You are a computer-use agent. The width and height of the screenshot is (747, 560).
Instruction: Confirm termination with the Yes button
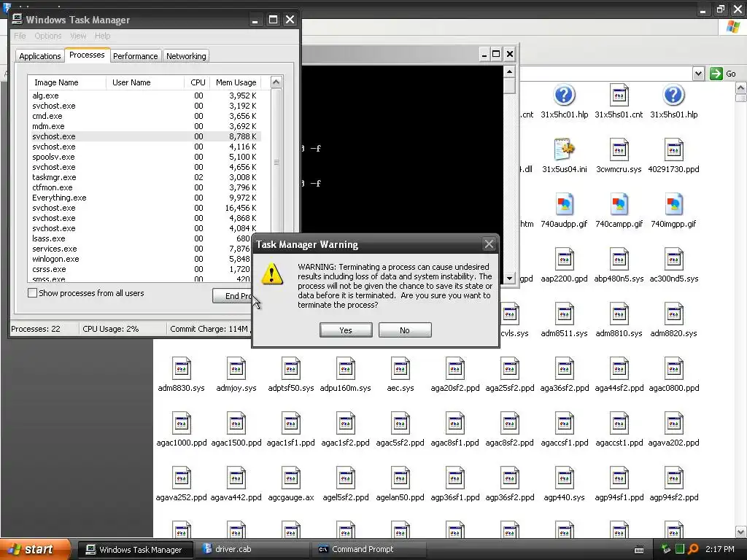[x=346, y=330]
